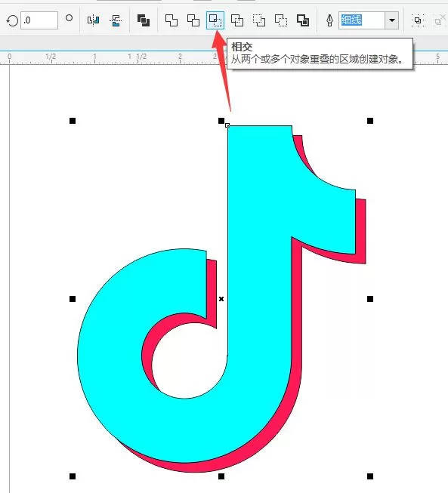Click the Create boundary icon
This screenshot has width=448, height=493.
pyautogui.click(x=303, y=20)
